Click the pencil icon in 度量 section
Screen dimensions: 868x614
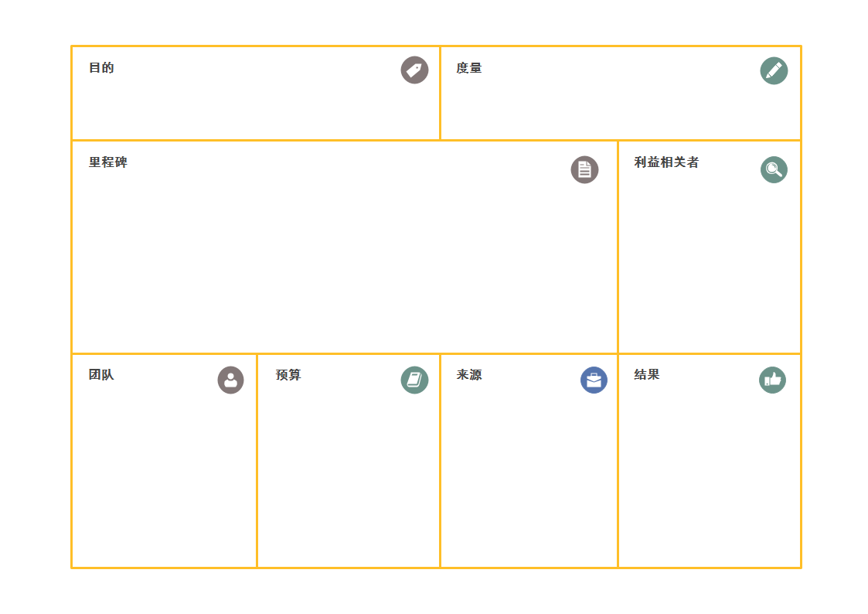click(774, 71)
